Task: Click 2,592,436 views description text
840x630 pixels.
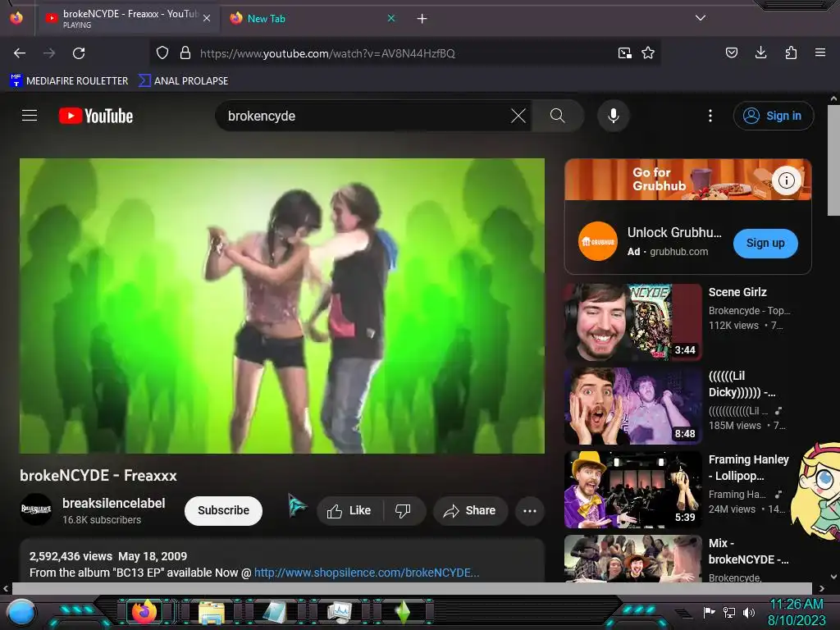Action: (x=71, y=556)
